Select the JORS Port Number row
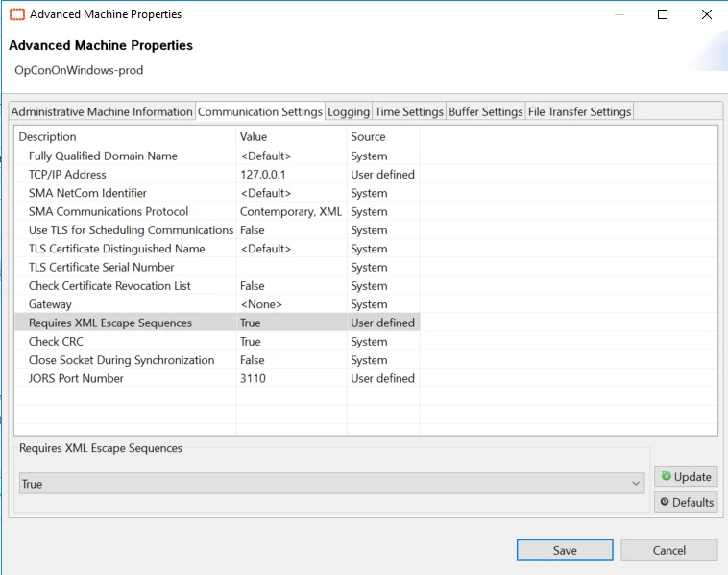 pyautogui.click(x=217, y=378)
